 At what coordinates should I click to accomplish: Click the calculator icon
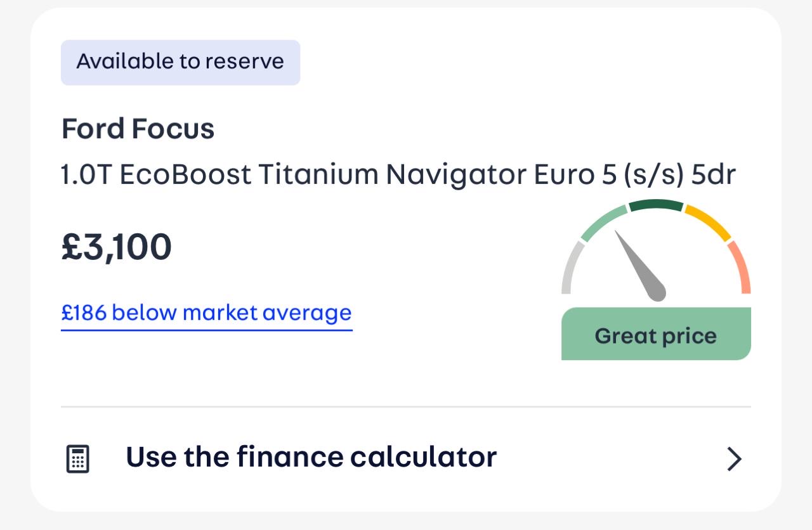pyautogui.click(x=78, y=458)
